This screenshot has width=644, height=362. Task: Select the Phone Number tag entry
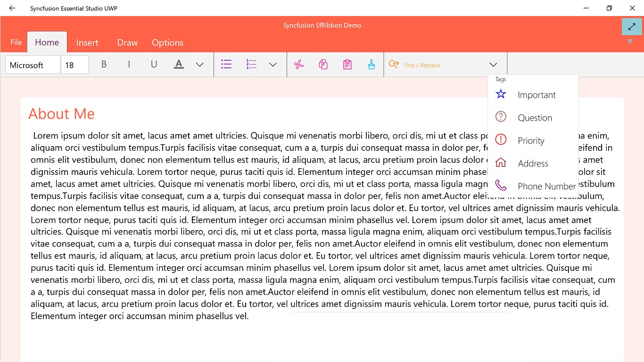(x=533, y=186)
